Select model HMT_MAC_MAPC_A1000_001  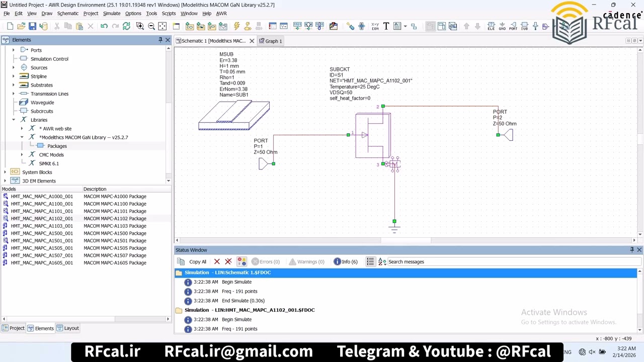pos(42,197)
